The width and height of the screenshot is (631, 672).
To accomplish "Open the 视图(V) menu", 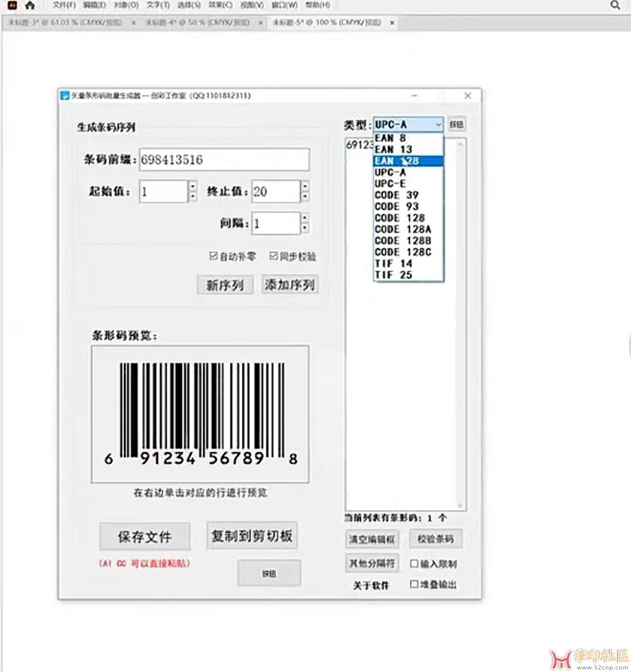I will pos(252,5).
